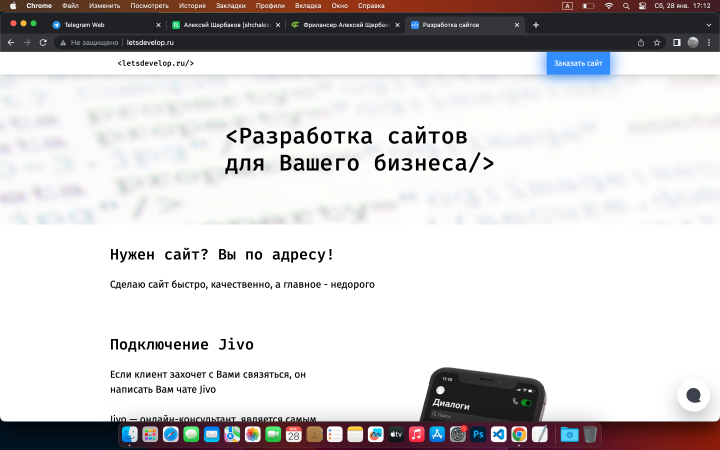
Task: Open the Chrome profile avatar
Action: [693, 42]
